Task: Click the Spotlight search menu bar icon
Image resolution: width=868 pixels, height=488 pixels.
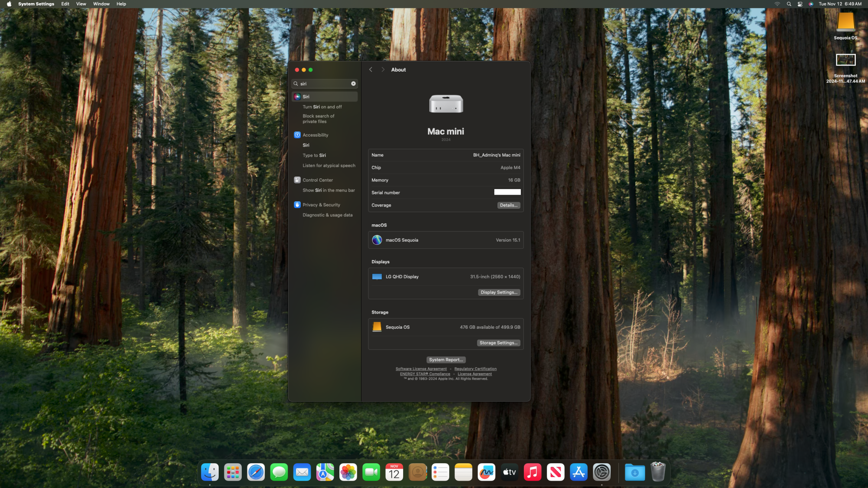Action: (789, 4)
